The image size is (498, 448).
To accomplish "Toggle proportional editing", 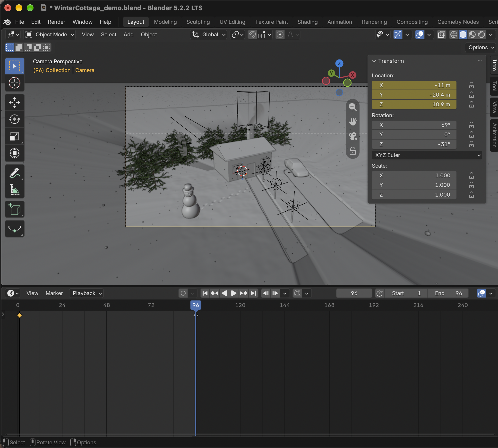I will (x=280, y=35).
